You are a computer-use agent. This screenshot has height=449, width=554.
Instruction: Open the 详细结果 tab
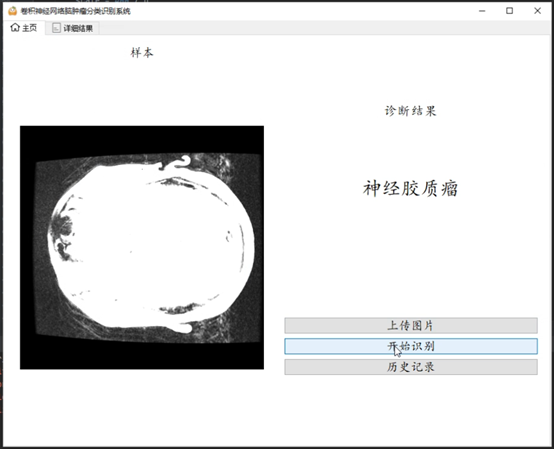point(72,28)
